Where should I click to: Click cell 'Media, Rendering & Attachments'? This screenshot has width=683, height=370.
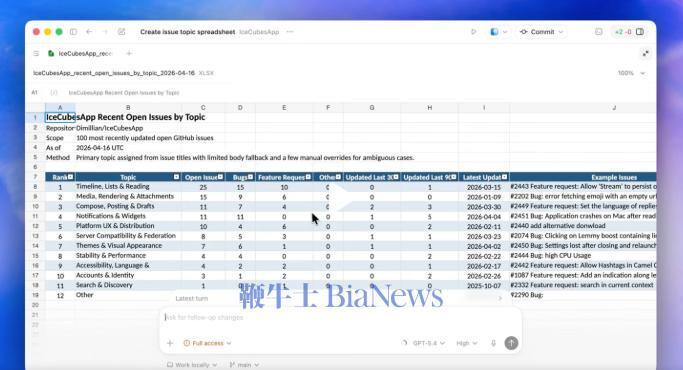tap(128, 197)
